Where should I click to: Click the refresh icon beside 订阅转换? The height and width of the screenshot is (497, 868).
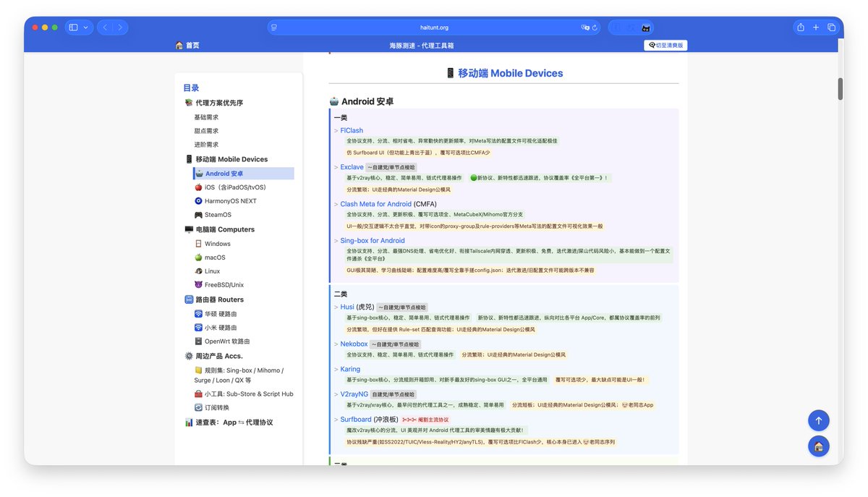[x=198, y=408]
